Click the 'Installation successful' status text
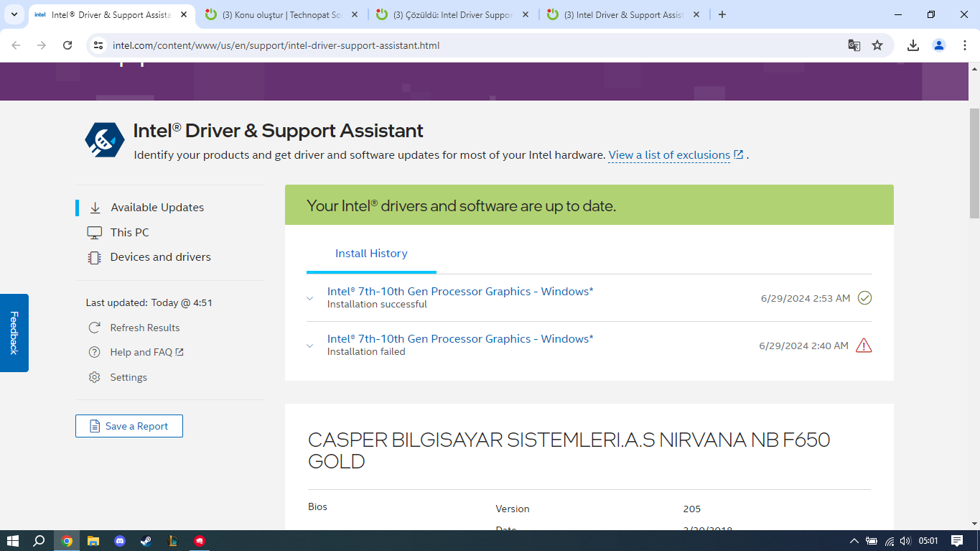 click(x=377, y=305)
